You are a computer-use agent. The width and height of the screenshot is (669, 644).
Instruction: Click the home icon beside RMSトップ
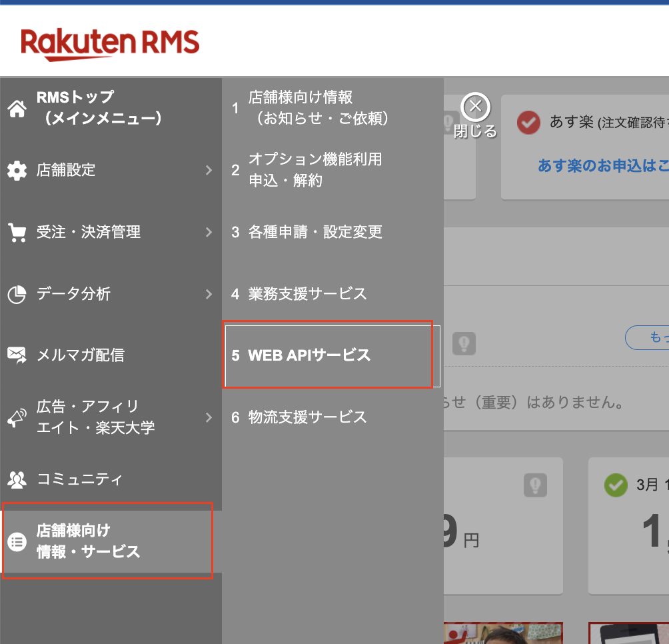pyautogui.click(x=17, y=109)
